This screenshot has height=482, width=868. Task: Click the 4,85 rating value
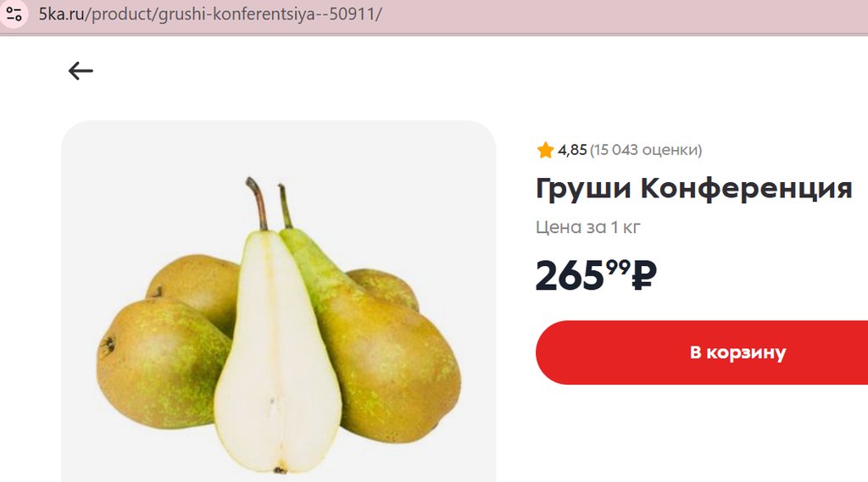[572, 150]
